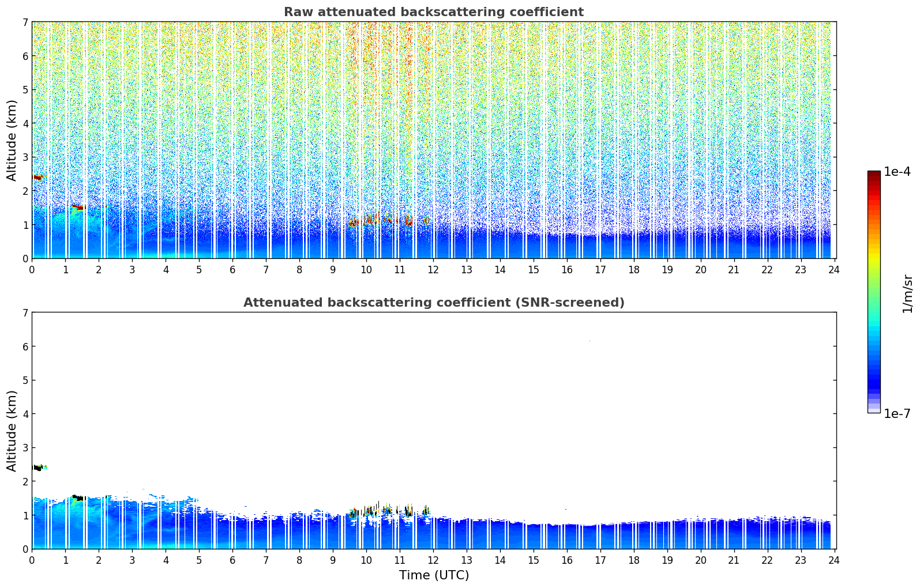Click the colorbar unit label 1/m/sr

(908, 293)
